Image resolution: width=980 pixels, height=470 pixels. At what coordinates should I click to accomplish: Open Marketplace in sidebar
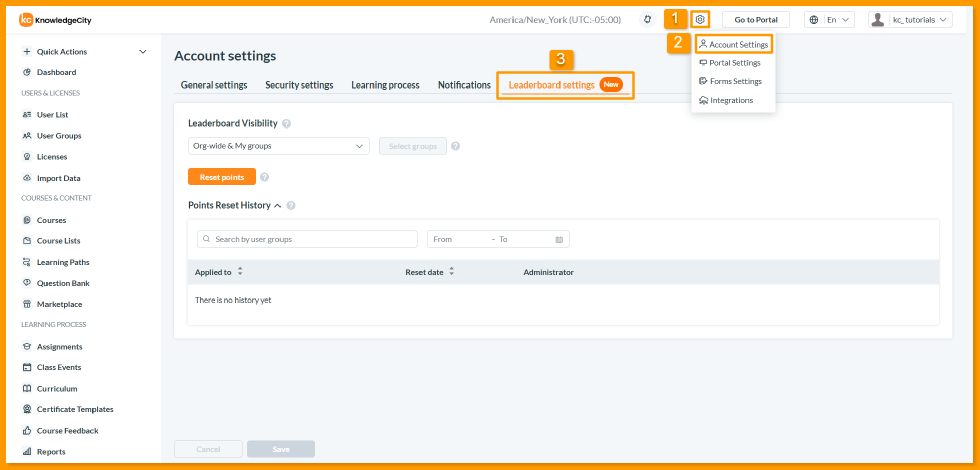click(59, 304)
